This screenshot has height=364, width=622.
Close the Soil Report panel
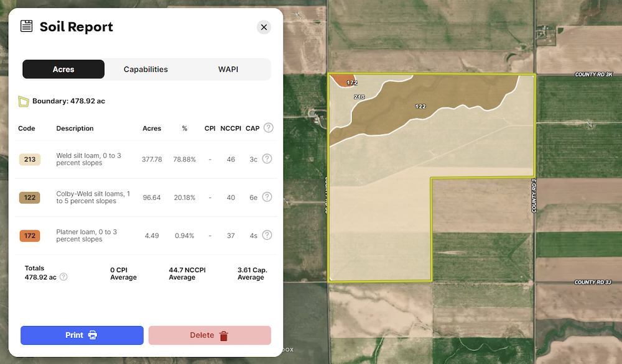coord(264,27)
